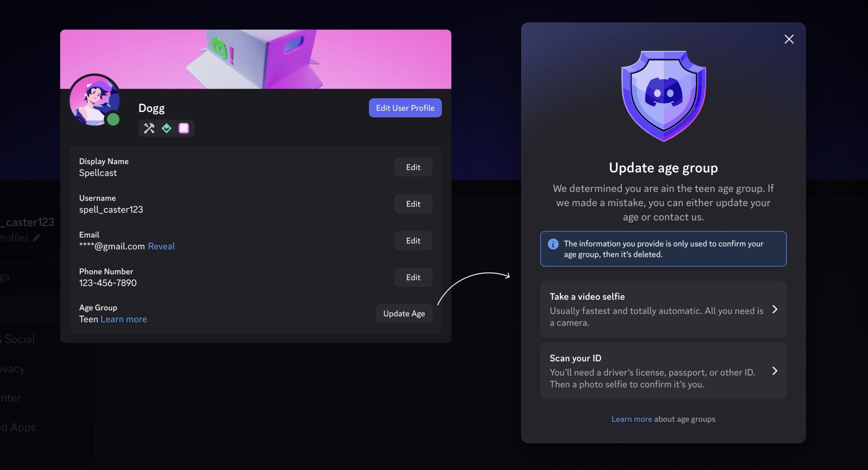Screen dimensions: 868x470
Task: Click the crossed hammers badge under Dogg
Action: pyautogui.click(x=149, y=128)
